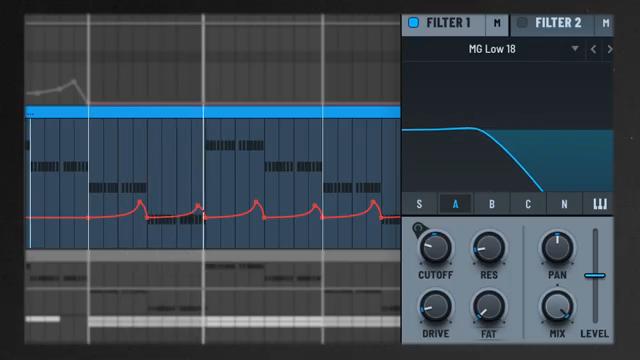Click the dropdown arrow next to MG Low 18
This screenshot has width=640, height=360.
point(575,49)
